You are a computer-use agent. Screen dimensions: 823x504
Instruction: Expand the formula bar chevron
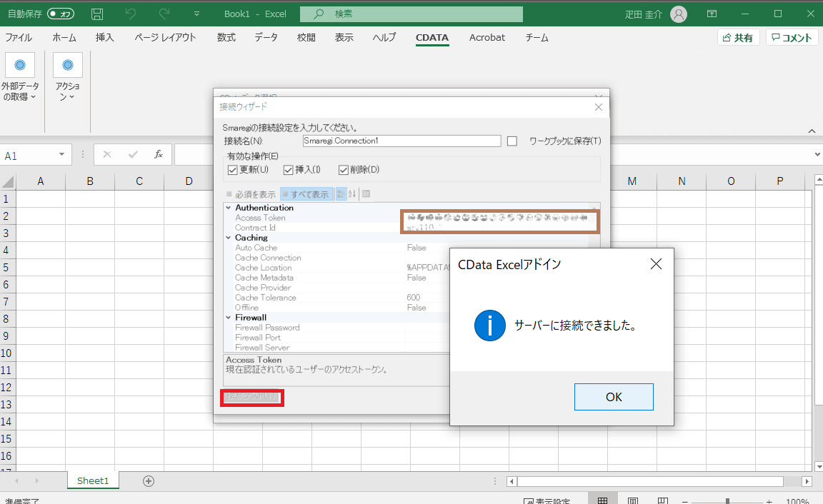pyautogui.click(x=817, y=155)
